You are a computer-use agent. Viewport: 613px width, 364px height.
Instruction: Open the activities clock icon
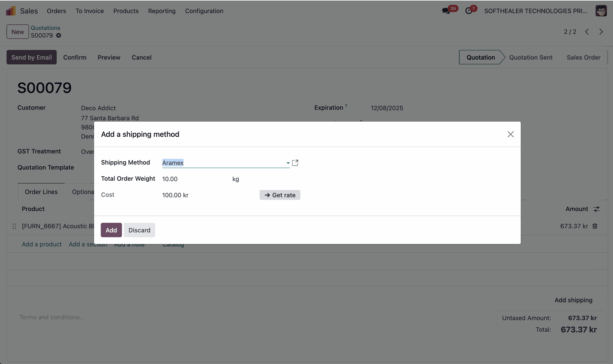468,11
